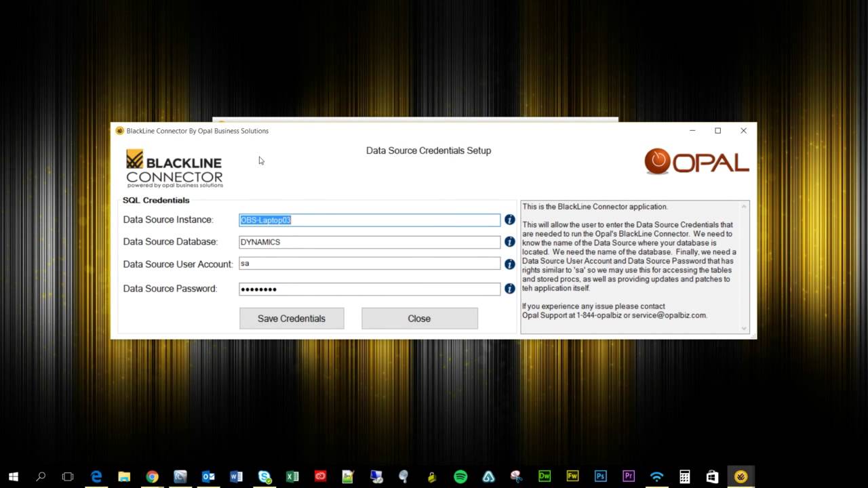Open Calculator from the taskbar

point(684,476)
